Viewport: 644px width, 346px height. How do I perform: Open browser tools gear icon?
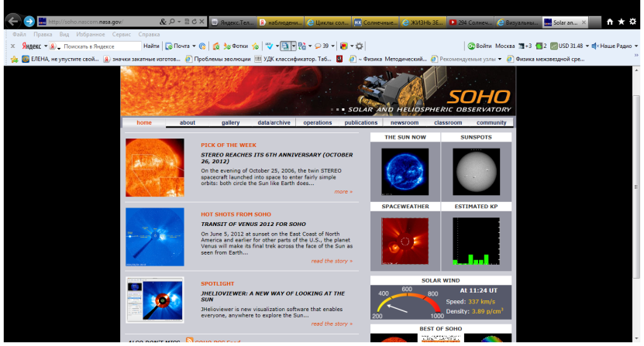633,22
